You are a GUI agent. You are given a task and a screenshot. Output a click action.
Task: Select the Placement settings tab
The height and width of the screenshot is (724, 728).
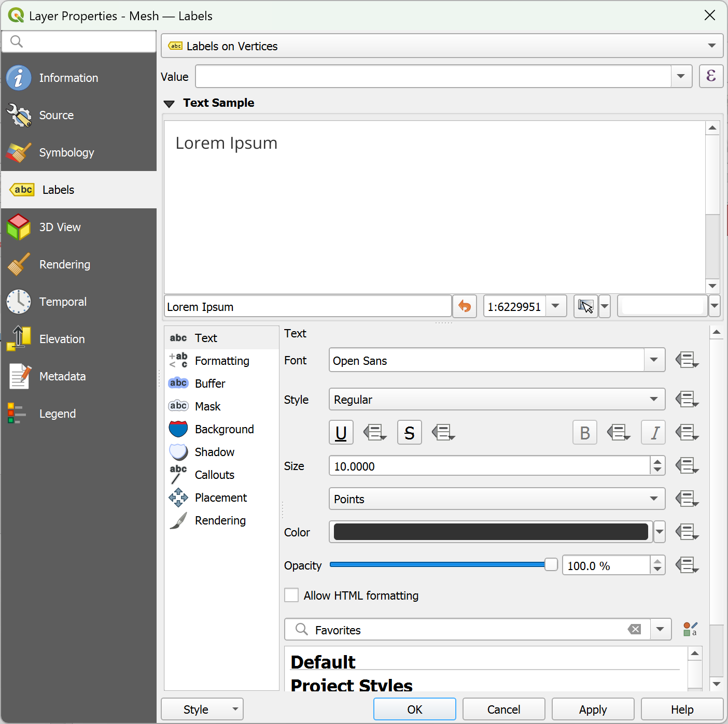pos(222,498)
